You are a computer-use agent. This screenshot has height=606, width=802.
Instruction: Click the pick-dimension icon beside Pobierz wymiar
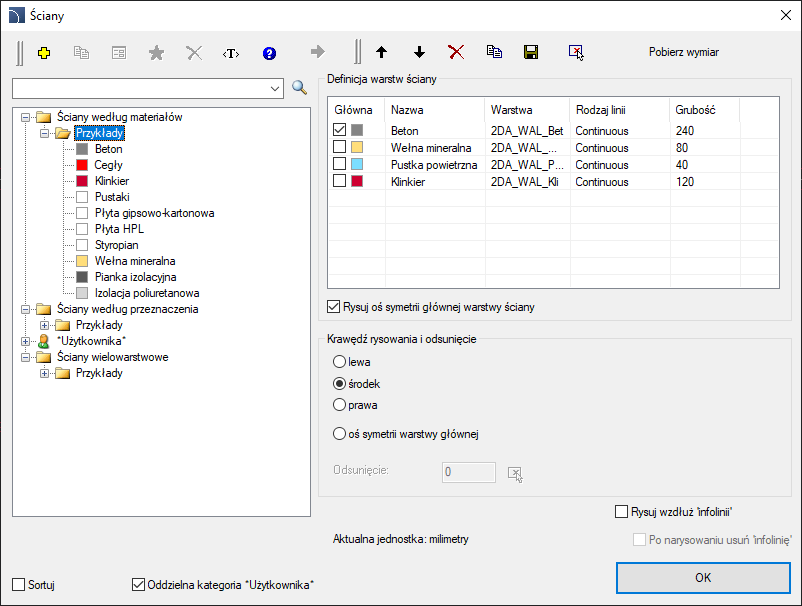pos(576,52)
